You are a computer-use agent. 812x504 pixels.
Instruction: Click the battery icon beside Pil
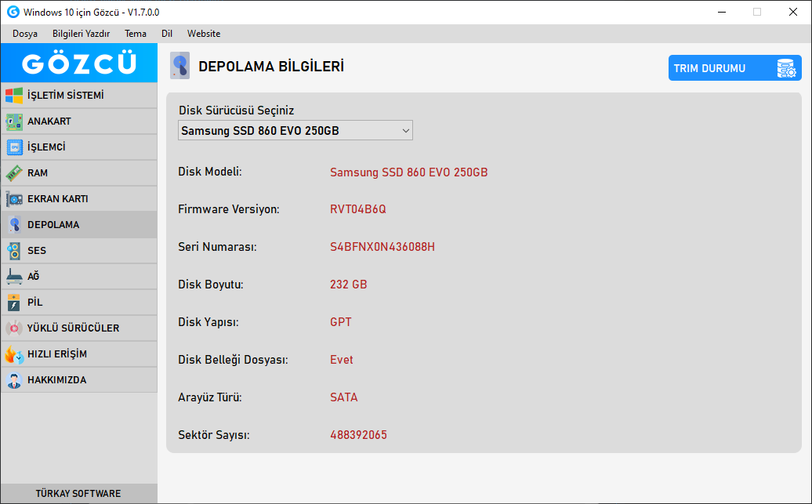point(14,303)
